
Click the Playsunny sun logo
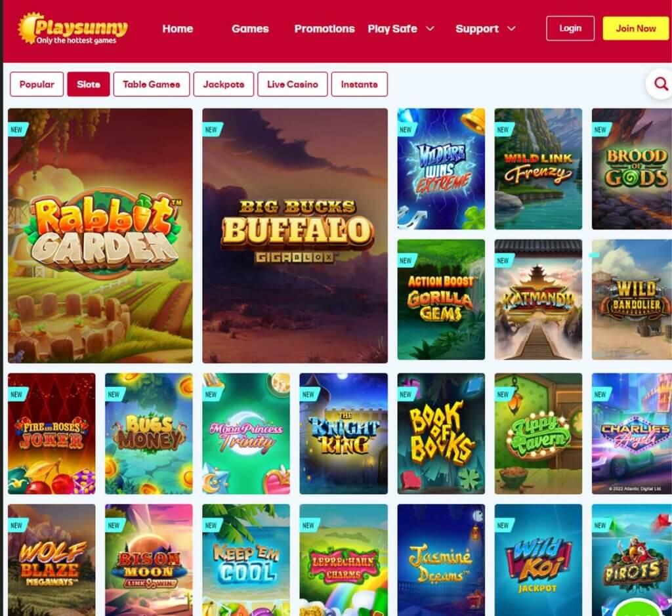tap(72, 28)
